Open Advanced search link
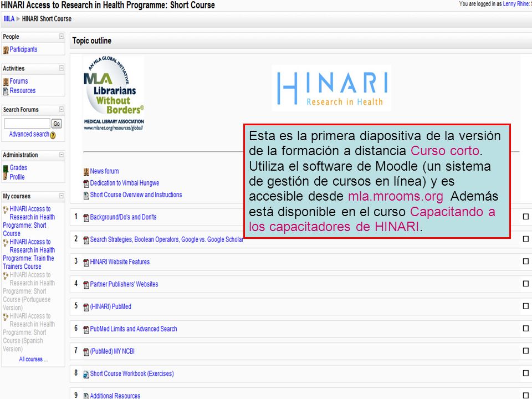Viewport: 532px width, 399px height. (x=29, y=134)
